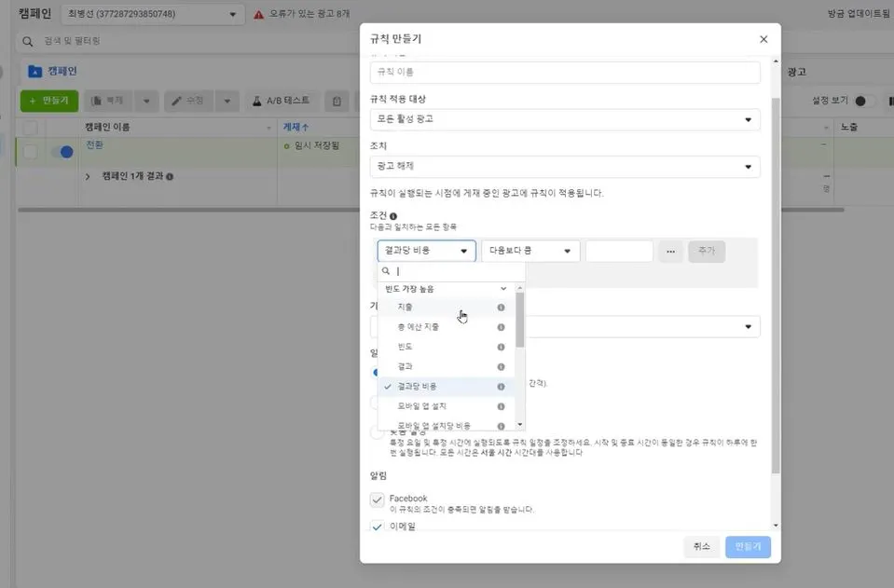Image resolution: width=894 pixels, height=588 pixels.
Task: Open the '...' more options in condition row
Action: (670, 251)
